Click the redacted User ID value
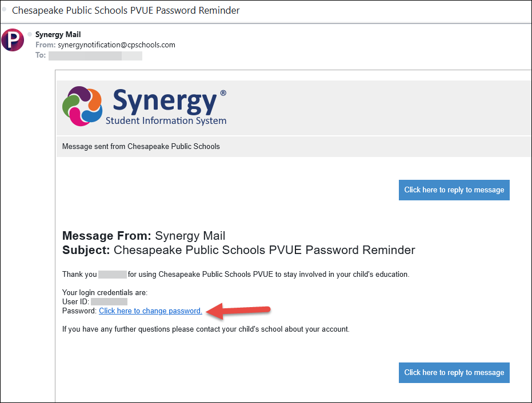This screenshot has width=532, height=403. [109, 301]
